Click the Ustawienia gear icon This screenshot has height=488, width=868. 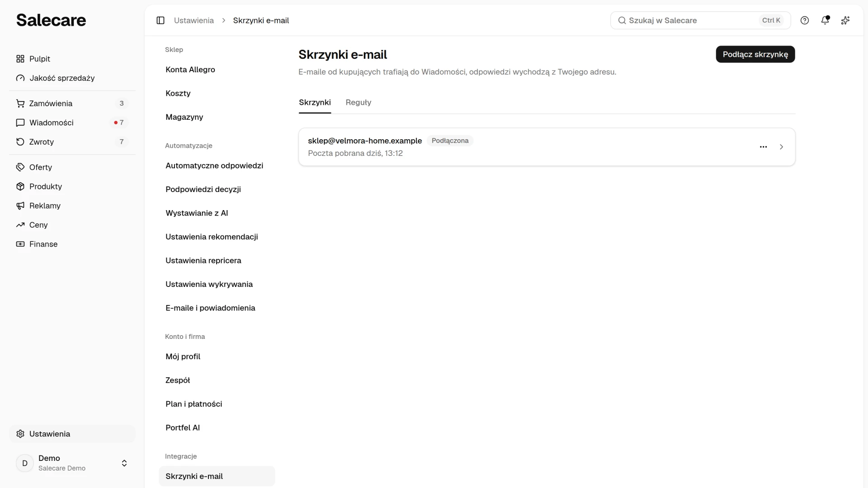20,434
